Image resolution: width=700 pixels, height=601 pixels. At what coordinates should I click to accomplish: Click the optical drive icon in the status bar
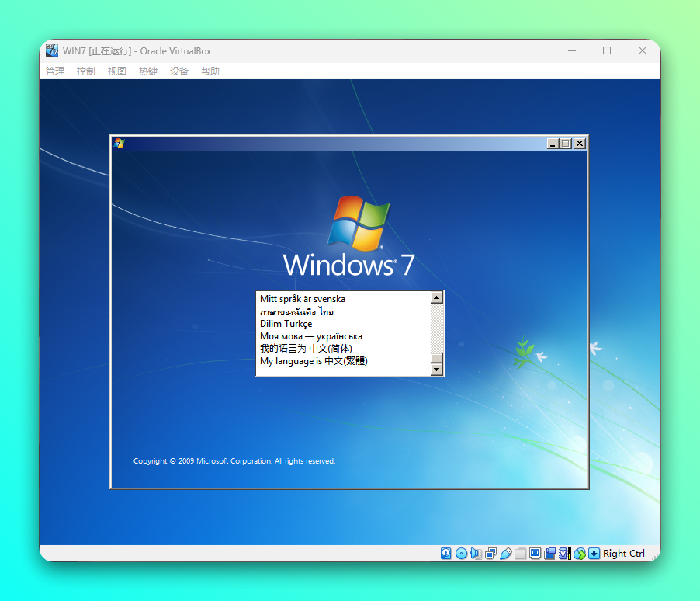[x=461, y=553]
